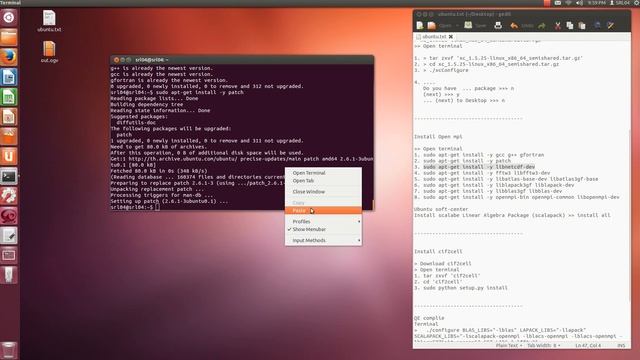Click greyed Copy in context menu

point(323,203)
